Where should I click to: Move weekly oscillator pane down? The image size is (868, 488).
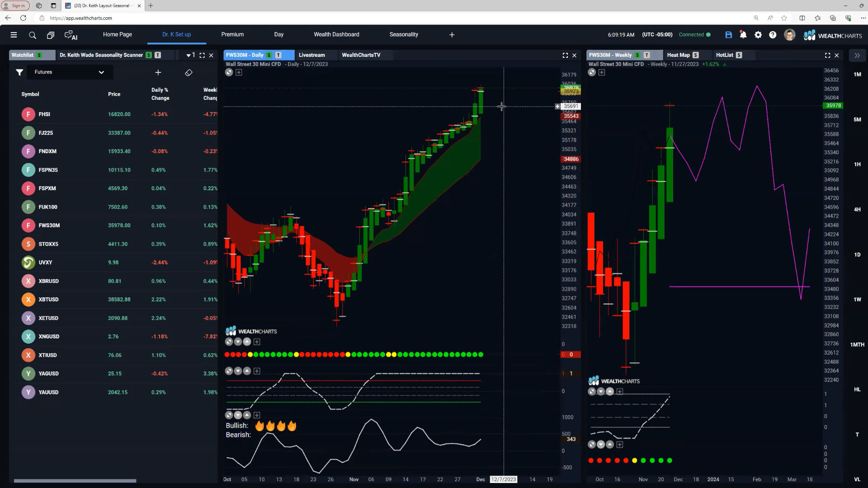pyautogui.click(x=601, y=391)
